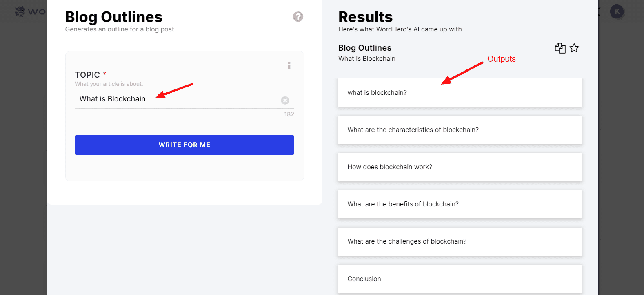Click the Blog Outlines page title
644x295 pixels.
(114, 17)
